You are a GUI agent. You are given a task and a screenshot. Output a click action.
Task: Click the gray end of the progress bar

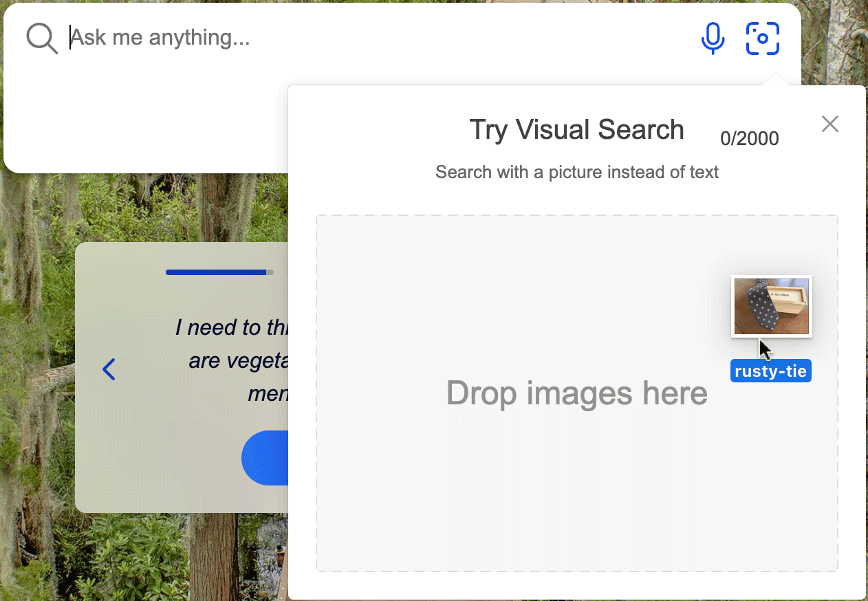click(270, 272)
